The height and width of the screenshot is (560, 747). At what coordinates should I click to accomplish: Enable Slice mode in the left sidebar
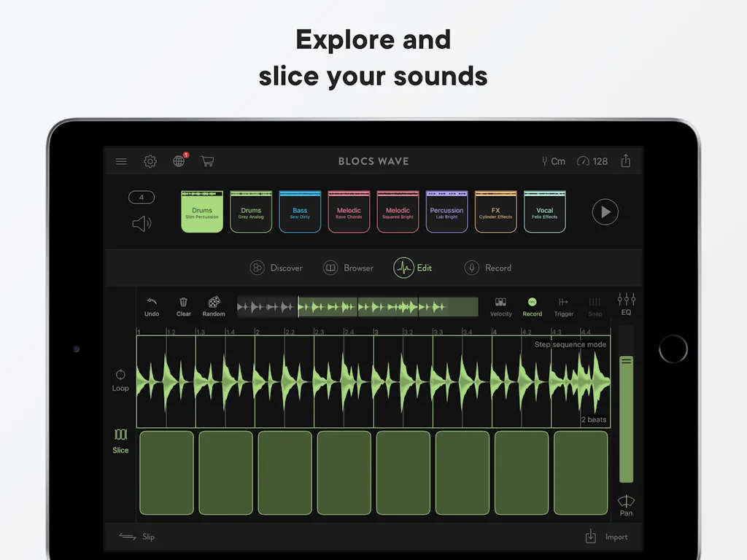point(120,440)
